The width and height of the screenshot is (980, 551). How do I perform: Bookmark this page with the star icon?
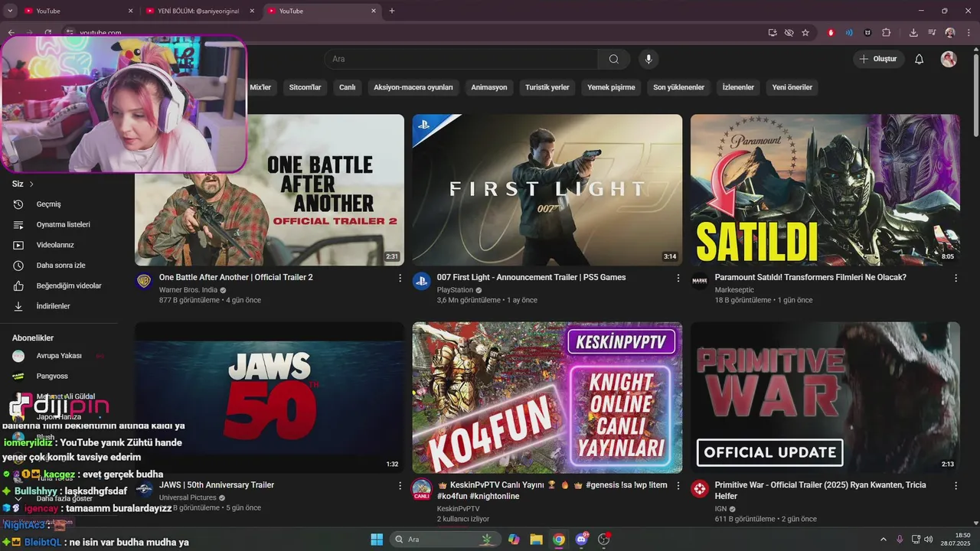805,33
